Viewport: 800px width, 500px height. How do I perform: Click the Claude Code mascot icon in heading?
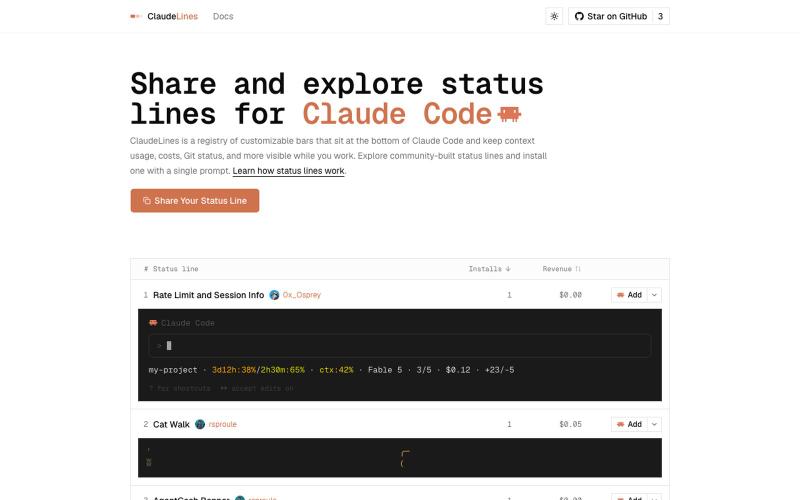509,114
